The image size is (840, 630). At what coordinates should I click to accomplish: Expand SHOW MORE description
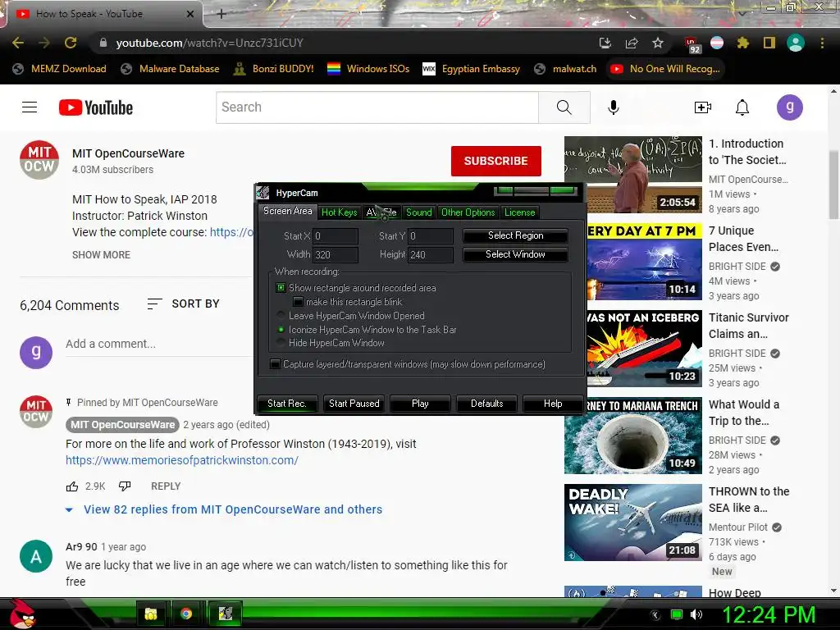[101, 255]
